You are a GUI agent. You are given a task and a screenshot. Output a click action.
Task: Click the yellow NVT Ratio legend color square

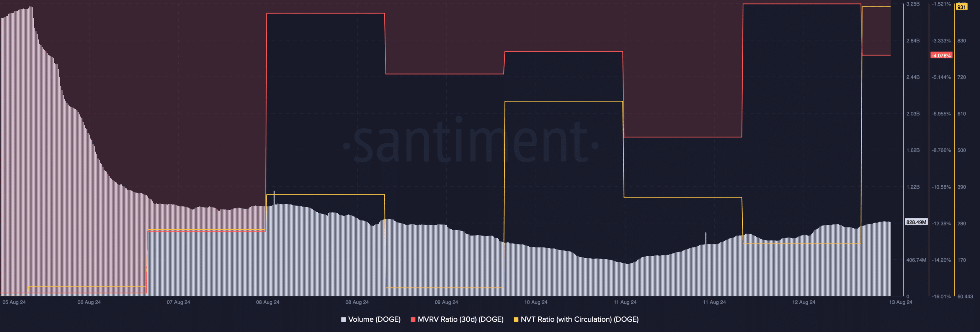516,319
